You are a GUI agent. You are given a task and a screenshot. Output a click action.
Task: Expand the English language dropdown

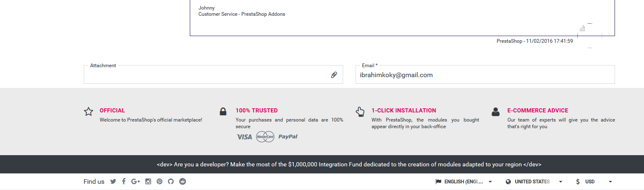coord(464,182)
